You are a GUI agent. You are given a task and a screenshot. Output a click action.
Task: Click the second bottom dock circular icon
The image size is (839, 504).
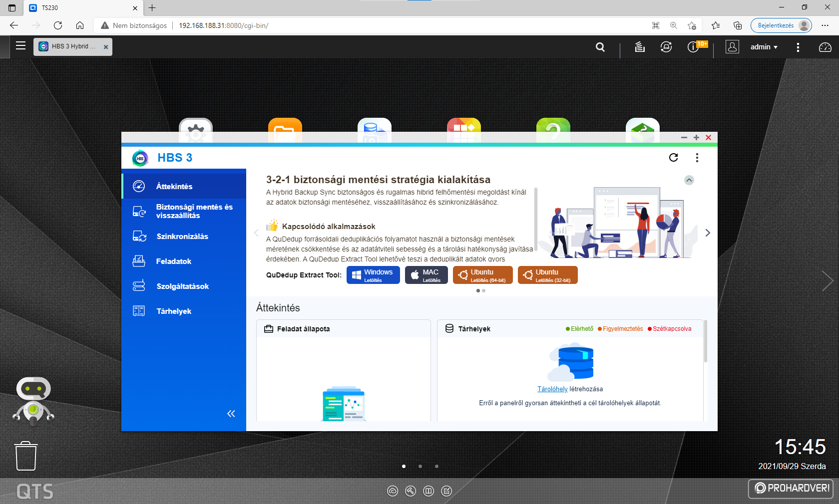tap(411, 491)
